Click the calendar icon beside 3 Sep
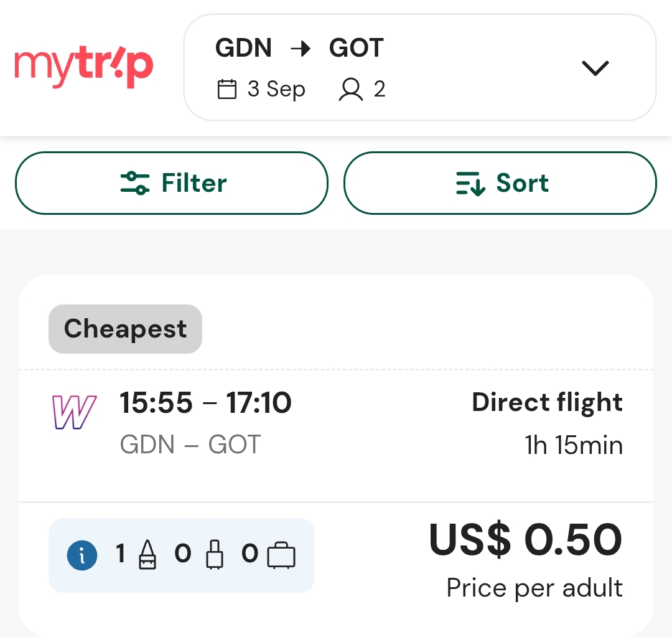 tap(226, 89)
